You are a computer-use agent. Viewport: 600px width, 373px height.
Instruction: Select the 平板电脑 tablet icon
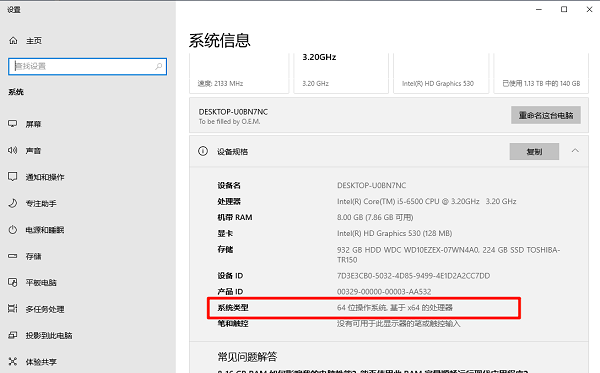click(13, 282)
